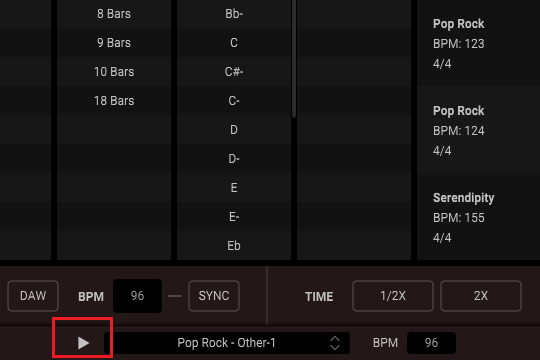
Task: Choose the 10 Bars length option
Action: coord(114,72)
